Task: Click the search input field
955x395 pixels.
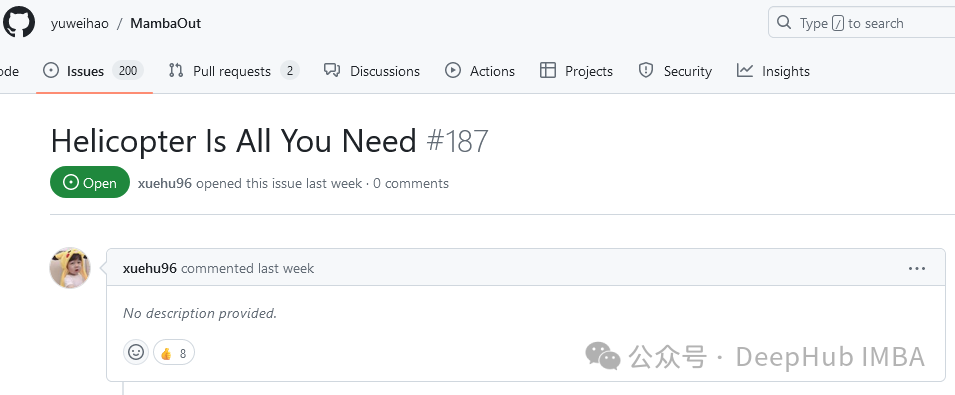Action: coord(862,23)
